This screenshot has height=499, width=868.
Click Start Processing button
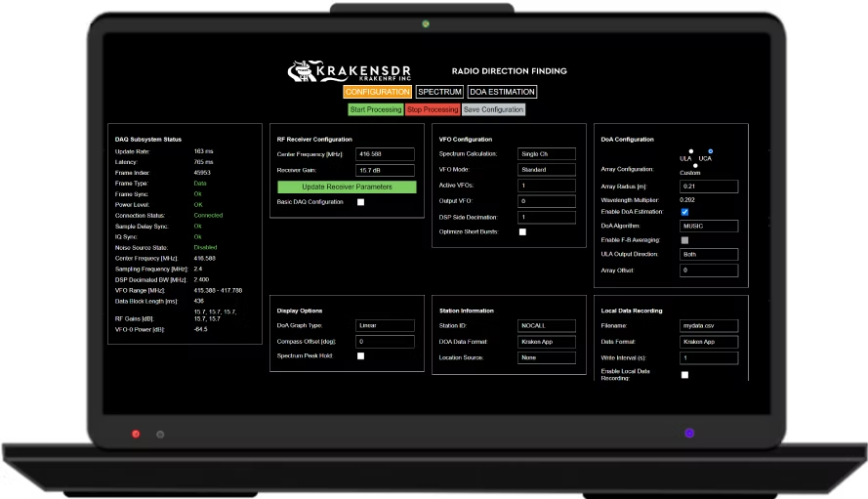[375, 109]
